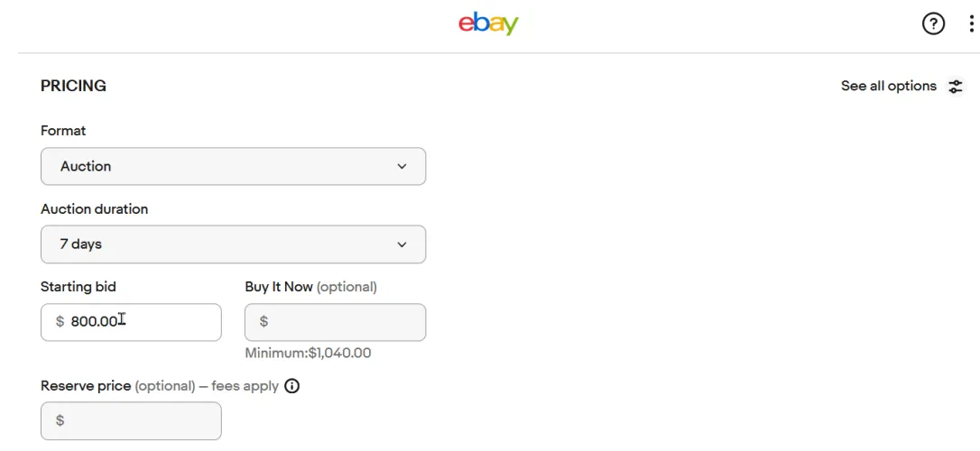Click the Auction duration dropdown chevron arrow
The height and width of the screenshot is (451, 980).
click(402, 244)
